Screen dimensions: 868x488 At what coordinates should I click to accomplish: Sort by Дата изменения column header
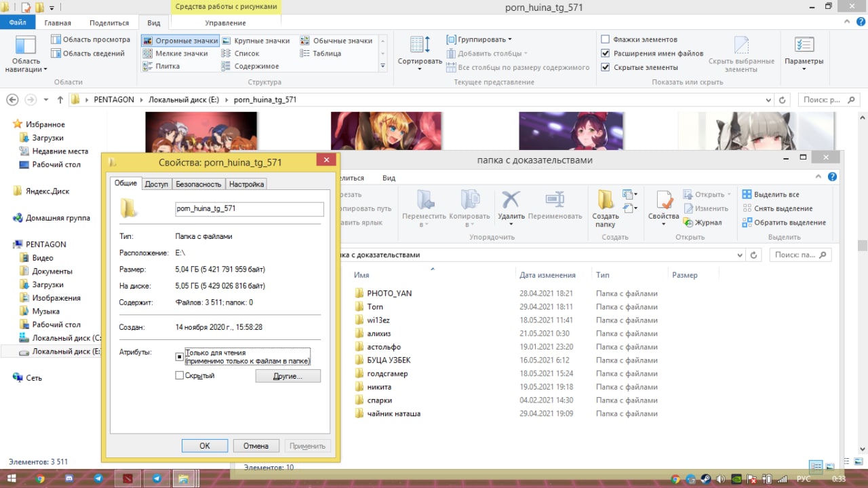tap(547, 275)
